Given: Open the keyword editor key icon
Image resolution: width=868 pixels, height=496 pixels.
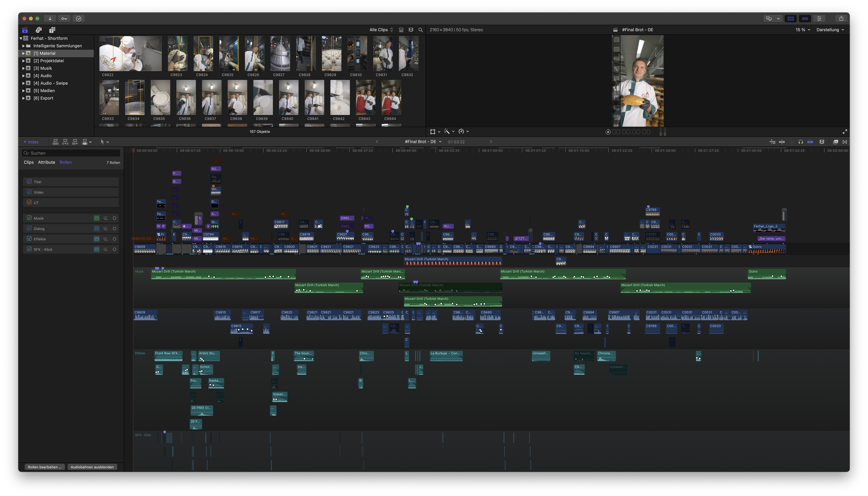Looking at the screenshot, I should click(x=64, y=19).
